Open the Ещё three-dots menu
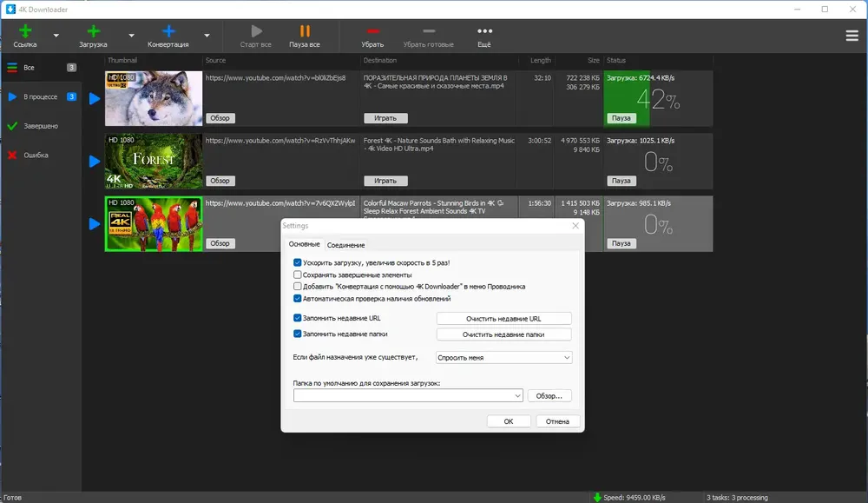 484,31
